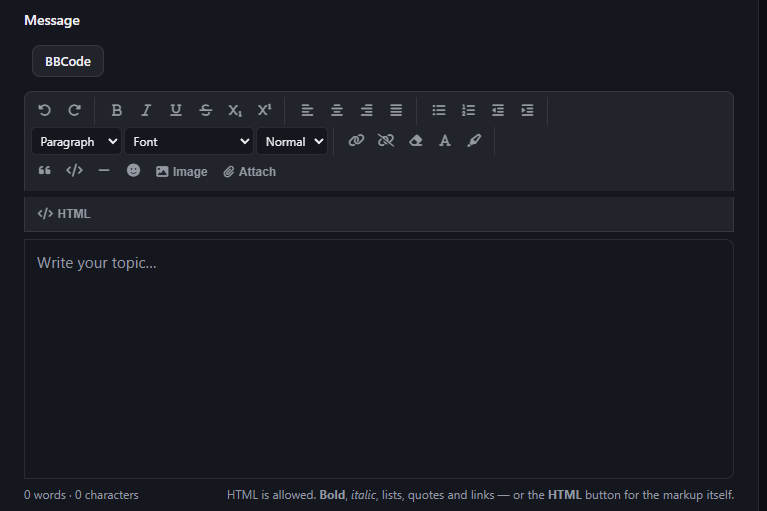Screen dimensions: 767x511
Task: Align text right
Action: coord(366,111)
